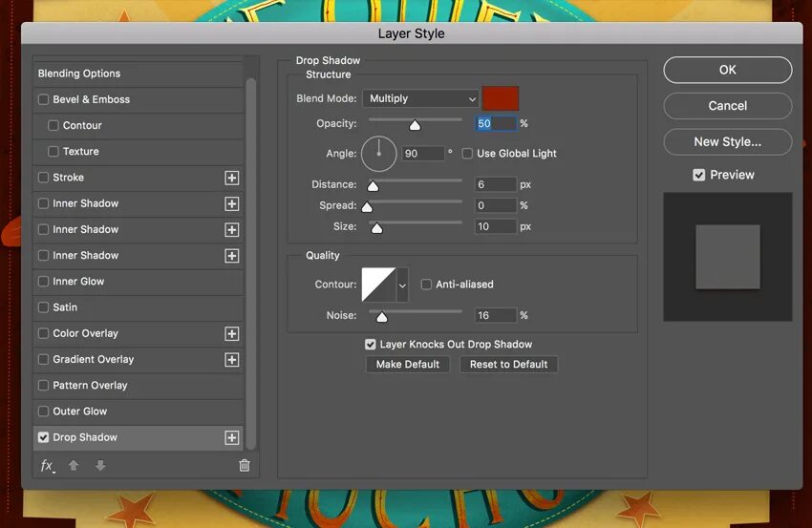Screen dimensions: 812x528
Task: Delete effect using the trash icon
Action: tap(245, 465)
